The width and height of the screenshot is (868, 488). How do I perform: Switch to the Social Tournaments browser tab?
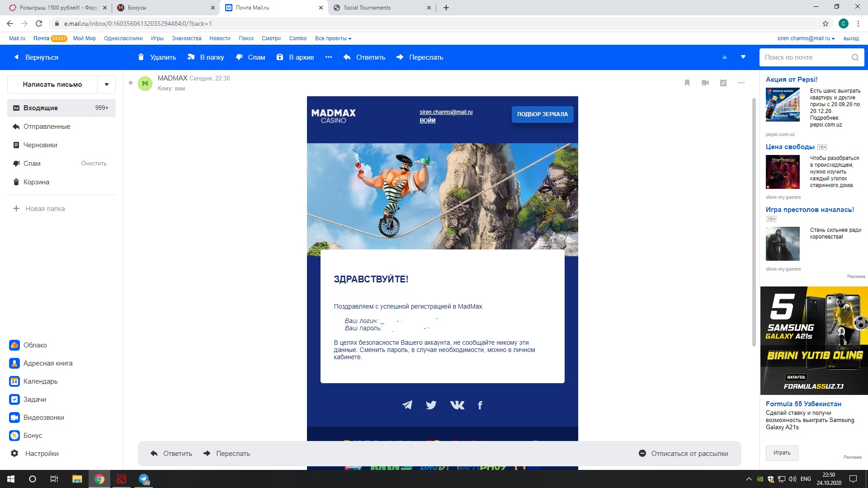pos(367,8)
